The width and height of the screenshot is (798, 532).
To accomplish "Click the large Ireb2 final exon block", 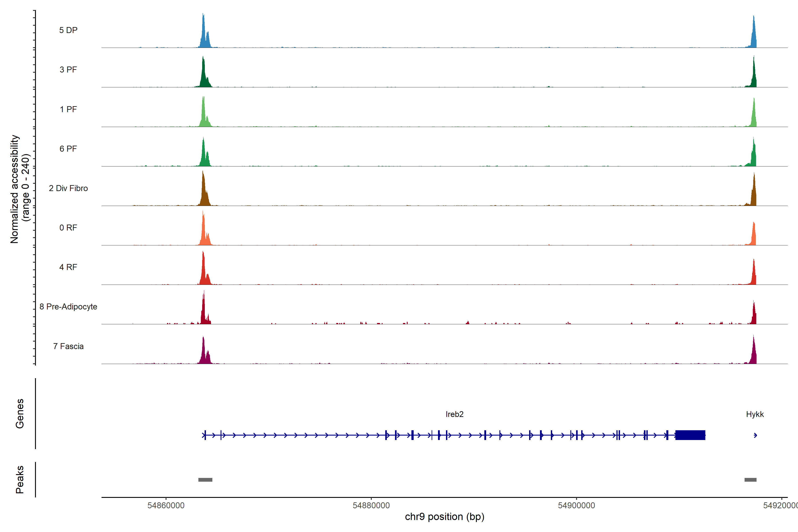I will (x=690, y=435).
